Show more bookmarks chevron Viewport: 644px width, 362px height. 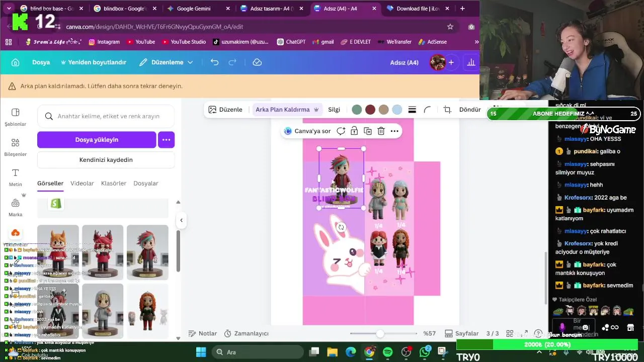pos(476,42)
